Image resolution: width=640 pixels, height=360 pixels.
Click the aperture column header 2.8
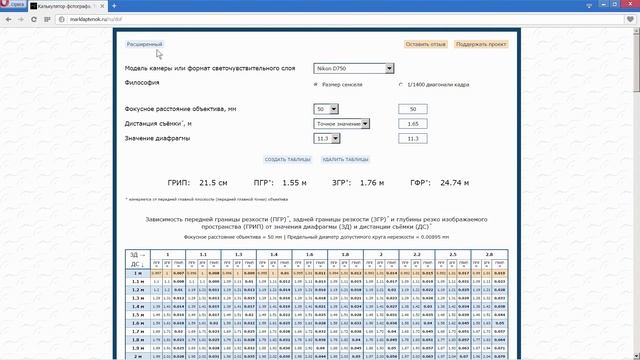pos(489,254)
